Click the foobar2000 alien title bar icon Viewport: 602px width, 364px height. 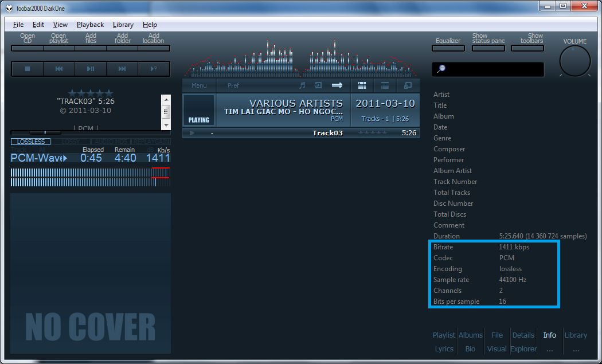[x=9, y=7]
